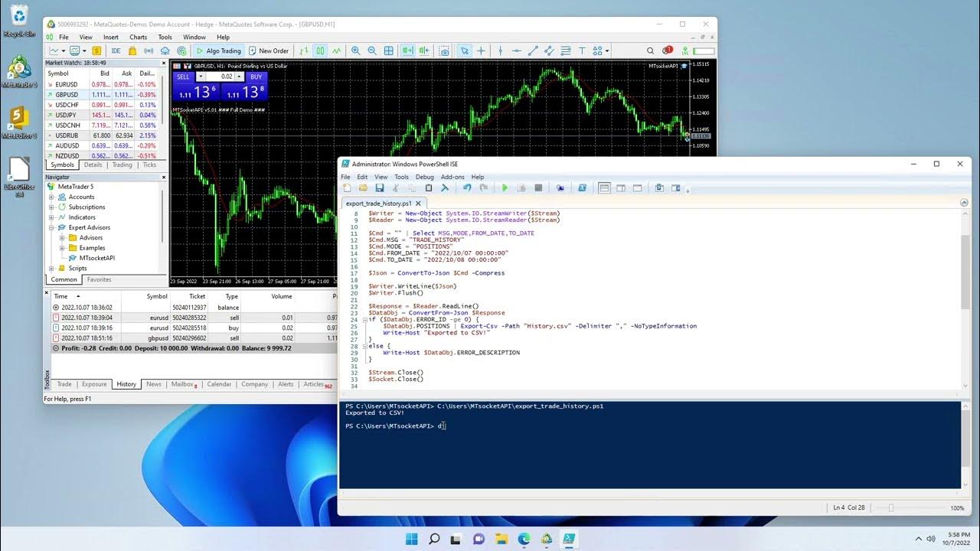Open the MetaTrader Charts menu

pos(139,37)
